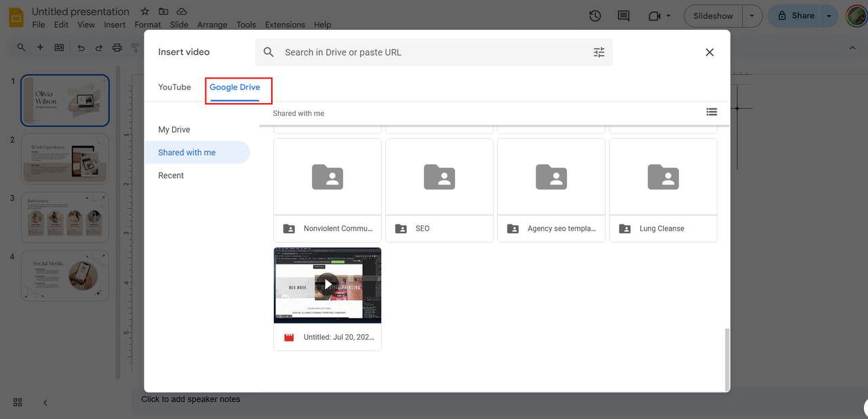Click the SEO shared folder icon
Screen dimensions: 868x419
coord(439,177)
